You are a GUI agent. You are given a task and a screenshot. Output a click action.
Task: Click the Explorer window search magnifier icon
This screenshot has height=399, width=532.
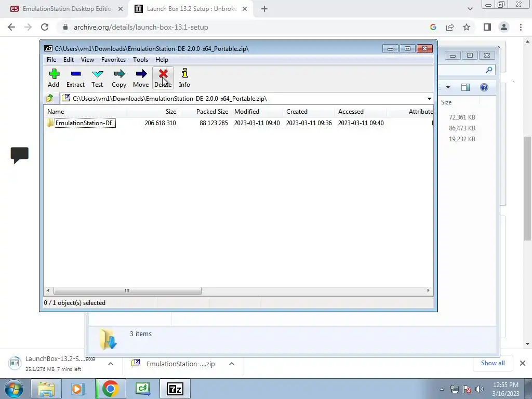(489, 70)
